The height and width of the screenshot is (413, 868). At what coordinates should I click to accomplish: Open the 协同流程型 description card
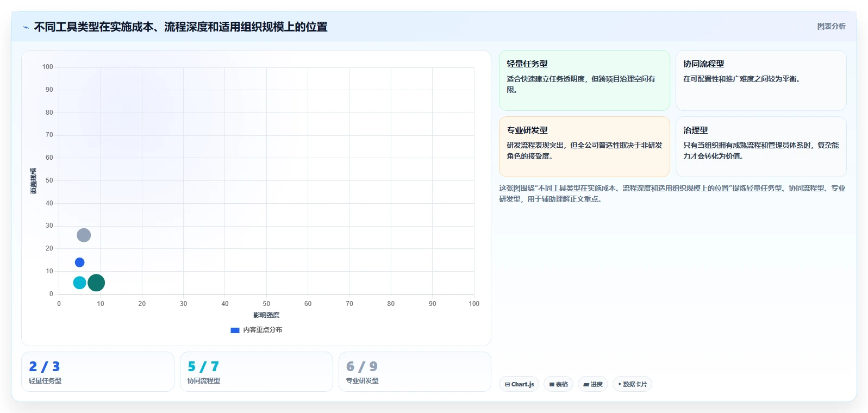click(761, 80)
